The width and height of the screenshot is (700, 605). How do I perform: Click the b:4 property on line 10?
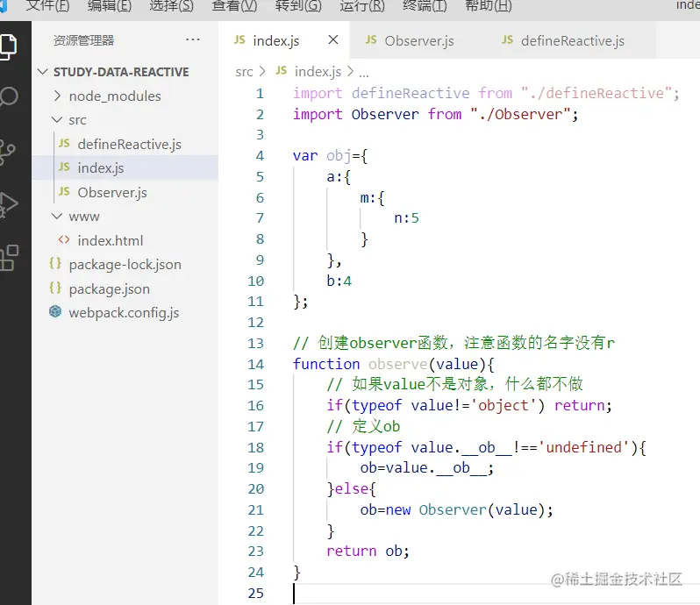click(339, 281)
